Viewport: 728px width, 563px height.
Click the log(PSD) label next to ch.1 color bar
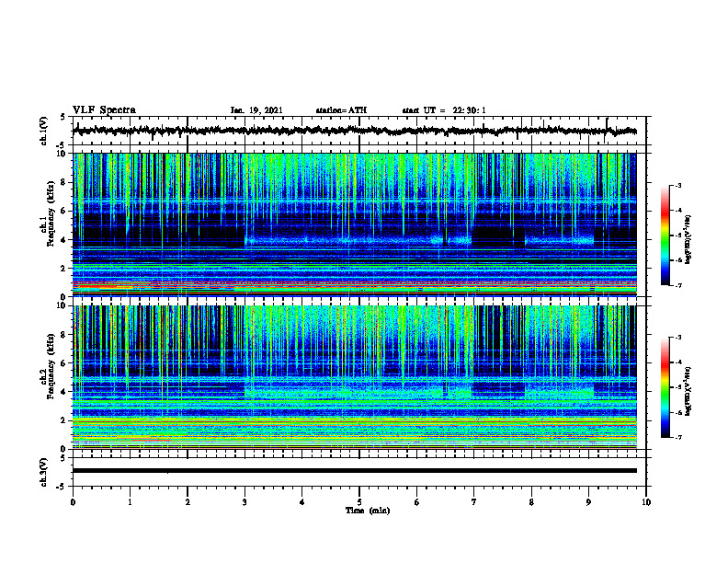[x=688, y=239]
